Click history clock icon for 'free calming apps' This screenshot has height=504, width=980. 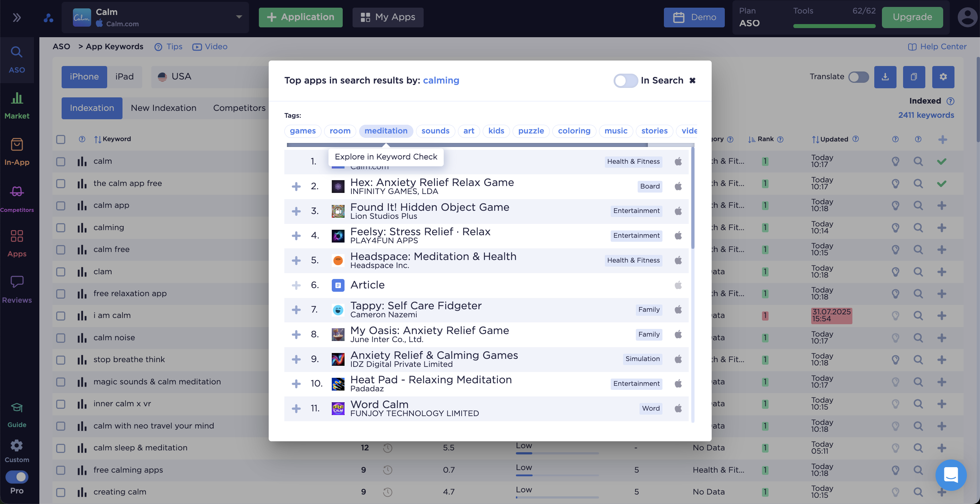pyautogui.click(x=388, y=470)
